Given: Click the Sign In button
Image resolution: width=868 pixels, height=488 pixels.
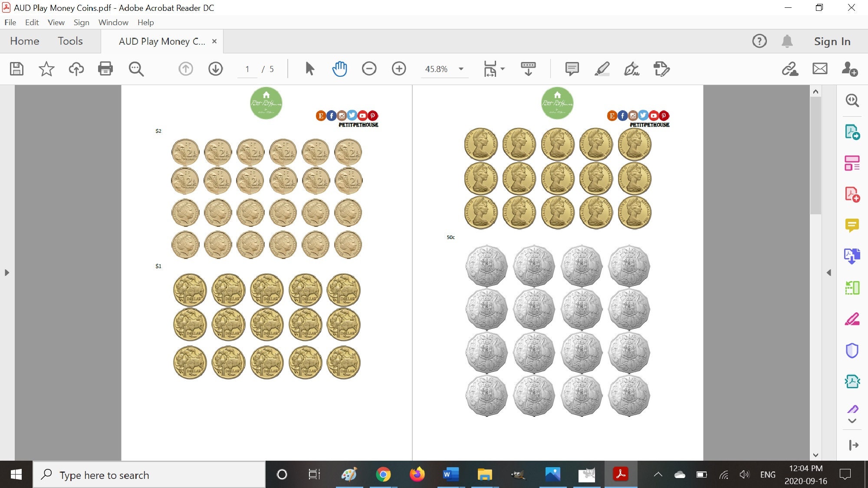Looking at the screenshot, I should (x=831, y=41).
